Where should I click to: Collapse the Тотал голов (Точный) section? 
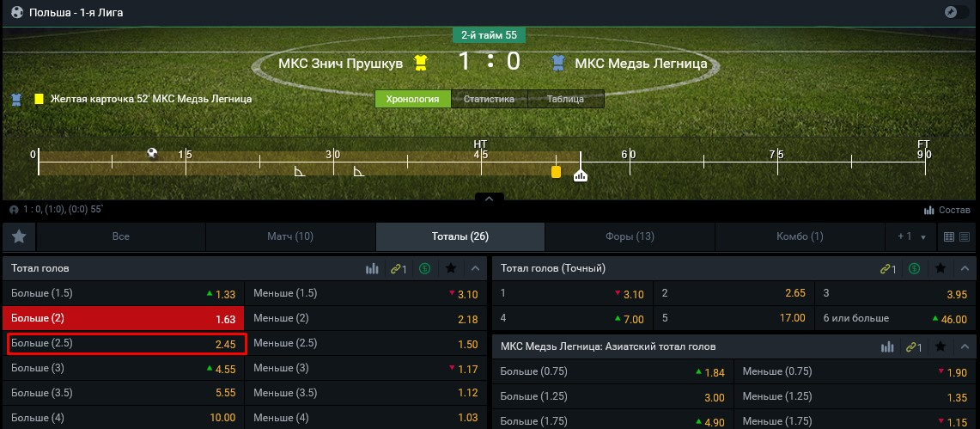tap(966, 268)
